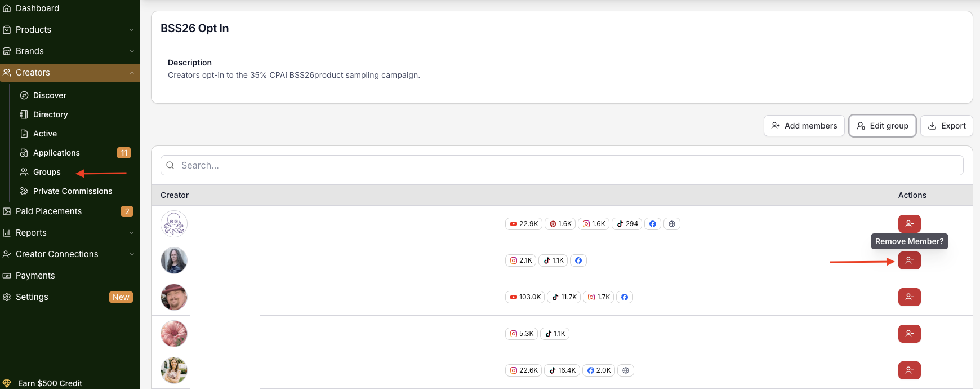This screenshot has height=389, width=980.
Task: Click the Edit group button
Action: point(882,126)
